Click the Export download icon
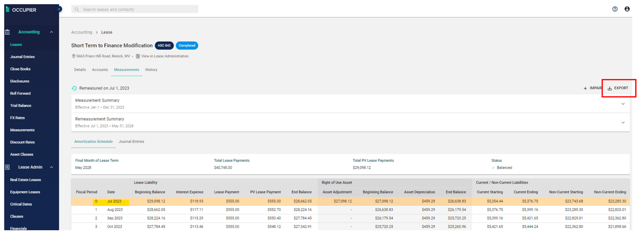Screen dimensions: 644x242 [610, 89]
